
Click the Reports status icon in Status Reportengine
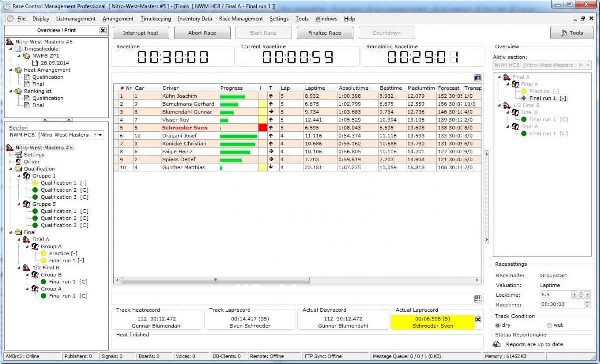click(x=497, y=344)
